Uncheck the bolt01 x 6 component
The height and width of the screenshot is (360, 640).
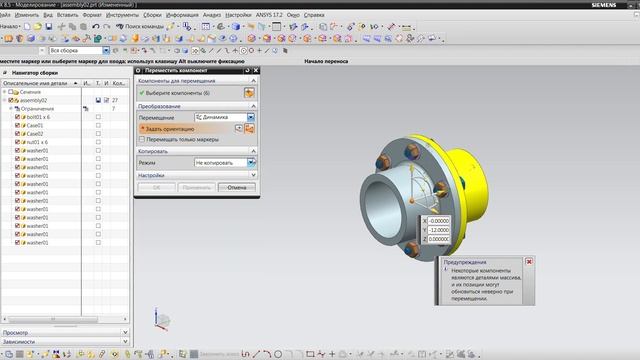(17, 117)
